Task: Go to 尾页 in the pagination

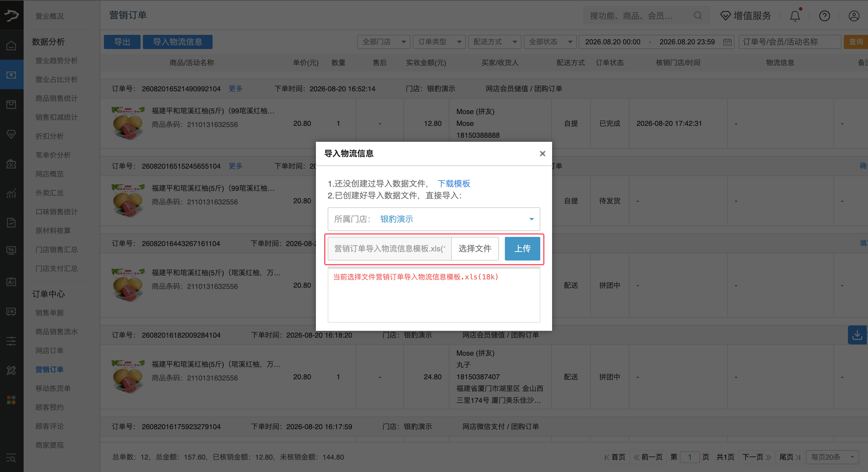Action: click(x=789, y=457)
